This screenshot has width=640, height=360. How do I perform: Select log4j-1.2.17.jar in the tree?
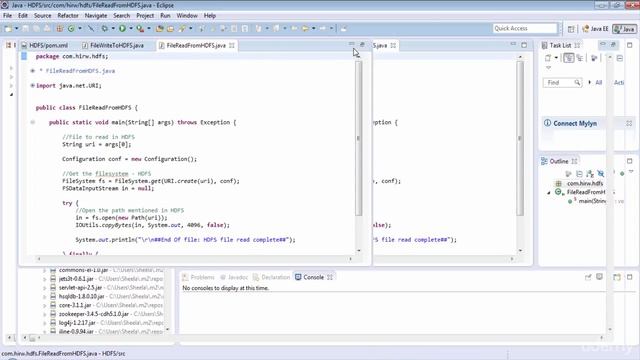click(x=77, y=322)
